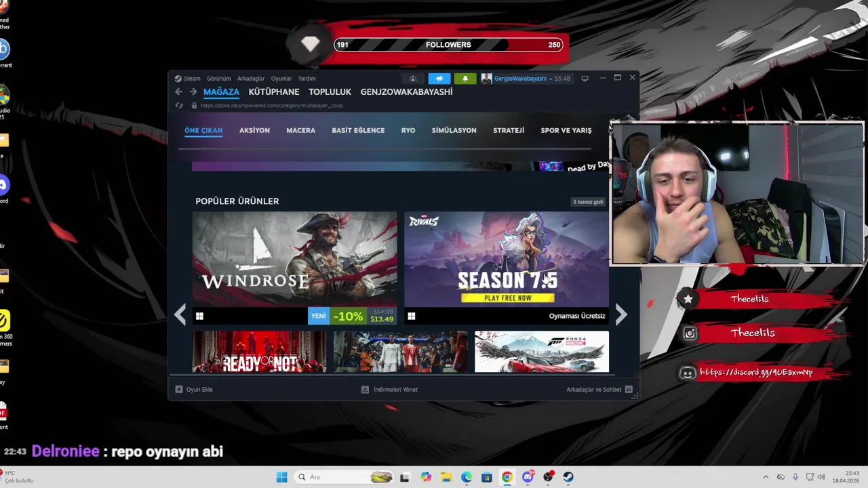Screen dimensions: 868x488
Task: Open Discord from the taskbar
Action: click(528, 477)
